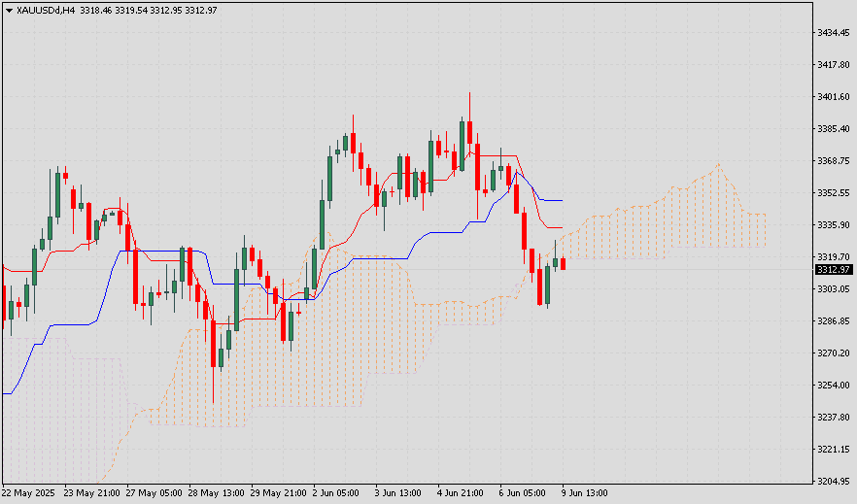Image resolution: width=857 pixels, height=504 pixels.
Task: Click the 3286.85 price scale label
Action: pos(833,321)
